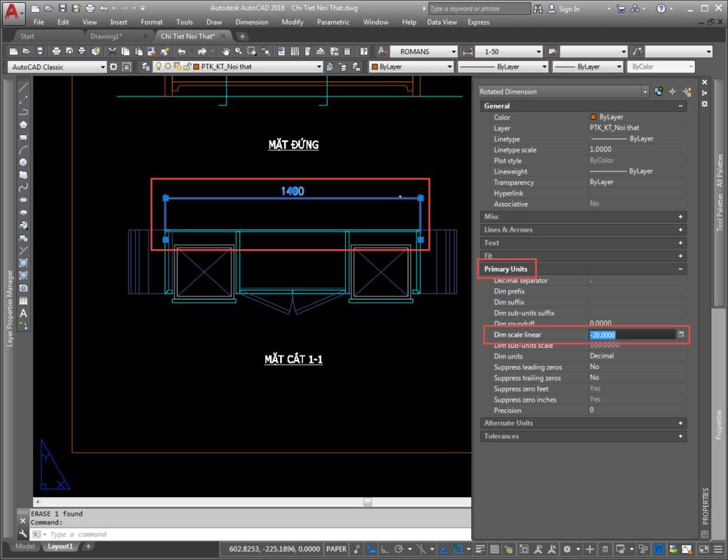Open the Dimension menu
This screenshot has width=728, height=560.
(251, 22)
